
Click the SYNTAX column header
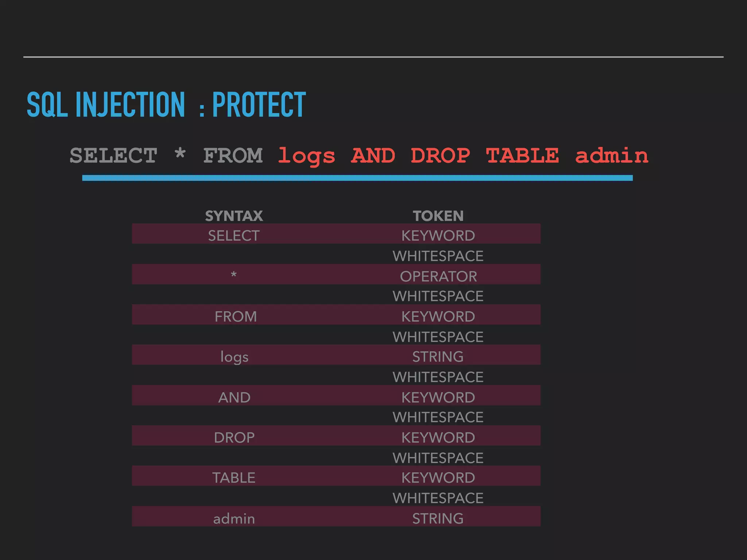click(234, 216)
